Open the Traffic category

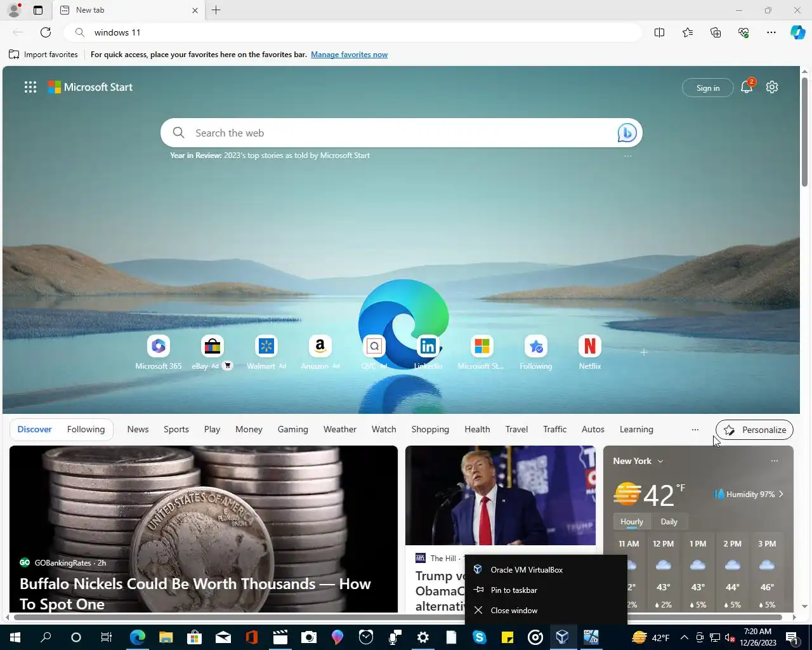[x=554, y=430]
